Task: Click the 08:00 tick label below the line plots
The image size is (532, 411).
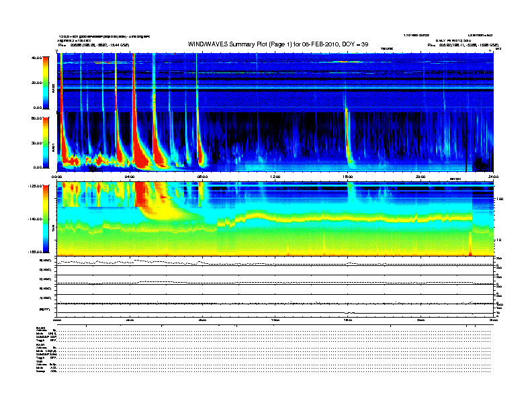Action: (203, 320)
